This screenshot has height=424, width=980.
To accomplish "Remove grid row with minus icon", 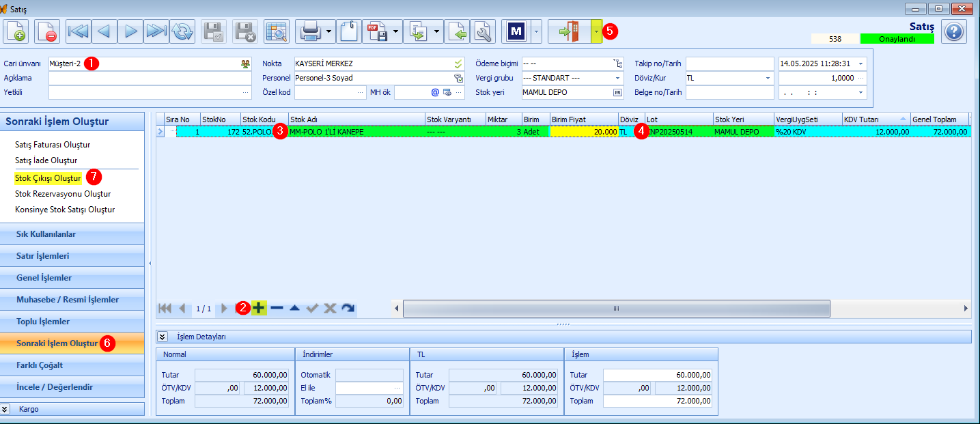I will (277, 308).
